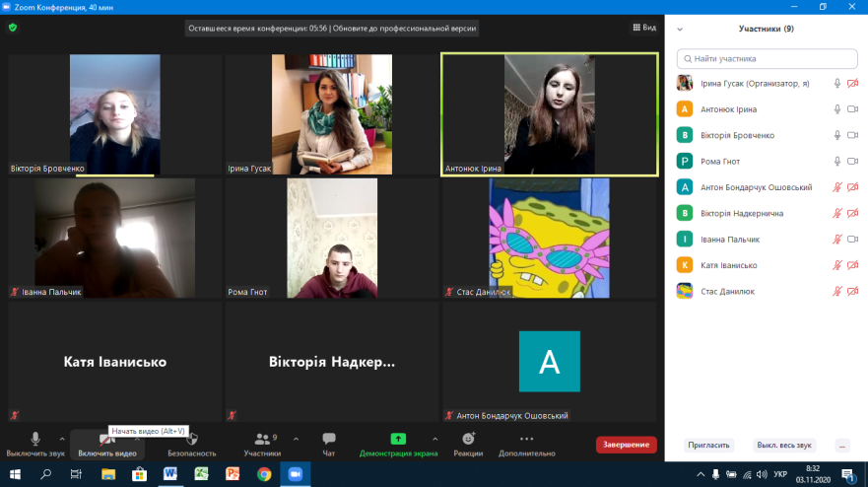This screenshot has width=868, height=487.
Task: Select Вікторія Бровченко video tile
Action: click(114, 114)
